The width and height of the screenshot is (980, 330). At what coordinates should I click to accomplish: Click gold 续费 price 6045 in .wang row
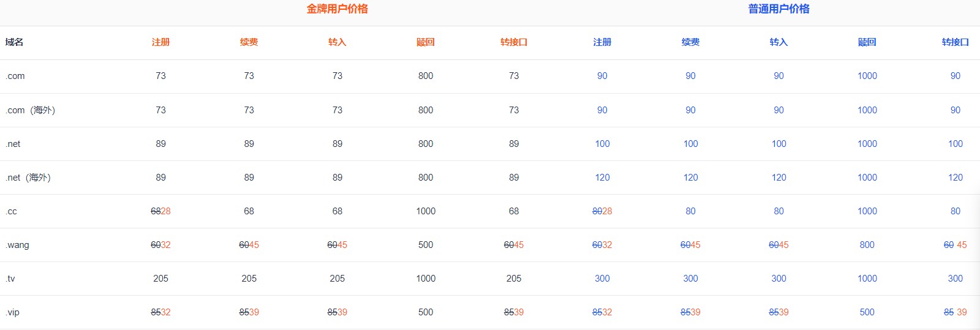[249, 245]
